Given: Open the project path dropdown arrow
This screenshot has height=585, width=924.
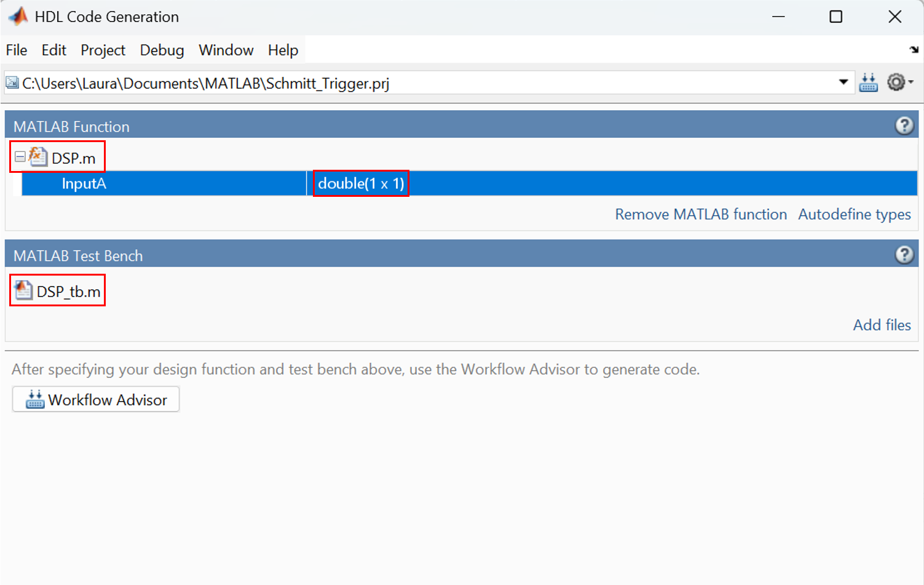Looking at the screenshot, I should click(x=843, y=82).
